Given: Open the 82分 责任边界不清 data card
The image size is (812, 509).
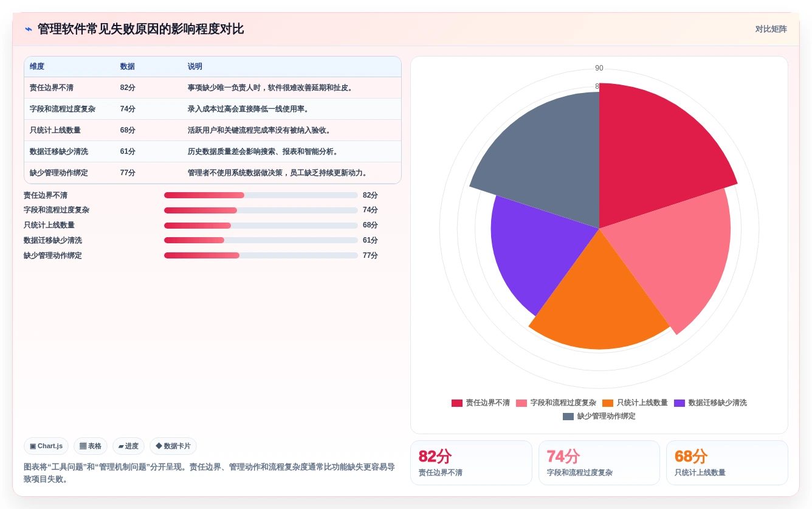Looking at the screenshot, I should [x=471, y=463].
